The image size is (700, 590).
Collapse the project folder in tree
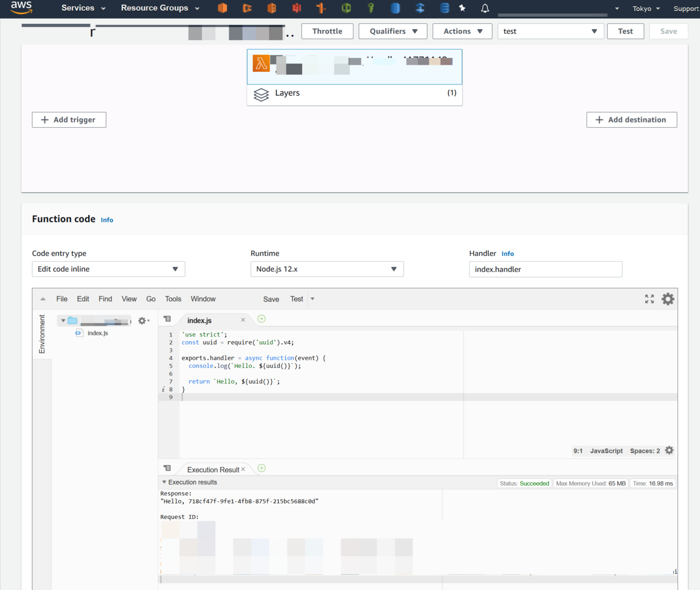click(x=63, y=321)
